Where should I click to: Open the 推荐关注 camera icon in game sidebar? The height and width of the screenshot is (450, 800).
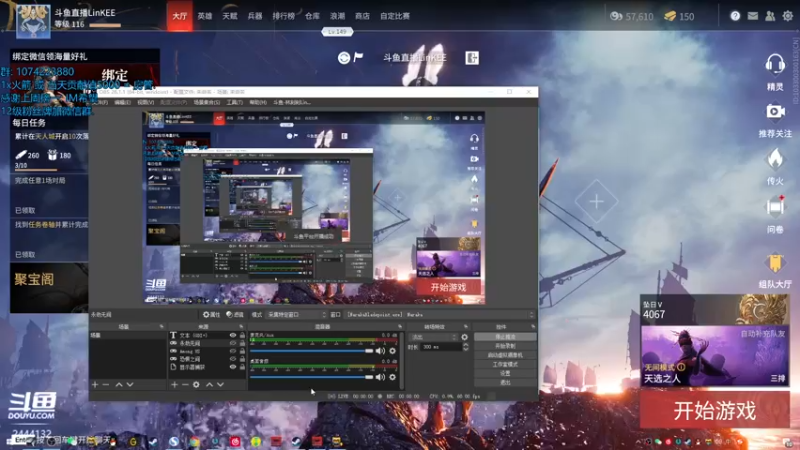coord(775,112)
